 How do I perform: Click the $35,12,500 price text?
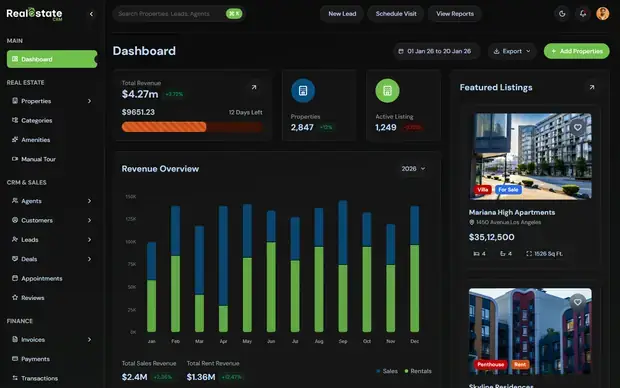(491, 237)
